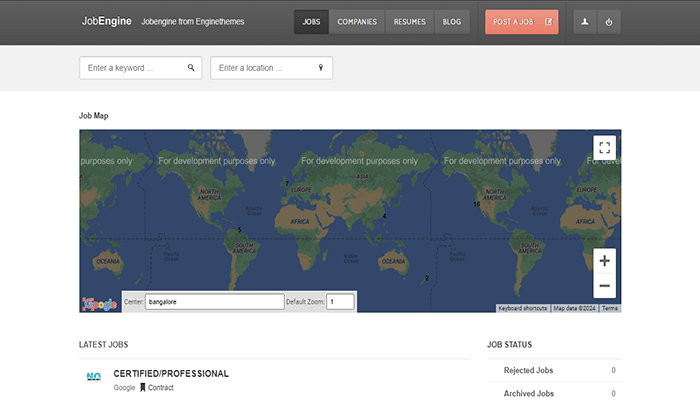Click the power logout icon in header

(x=608, y=21)
